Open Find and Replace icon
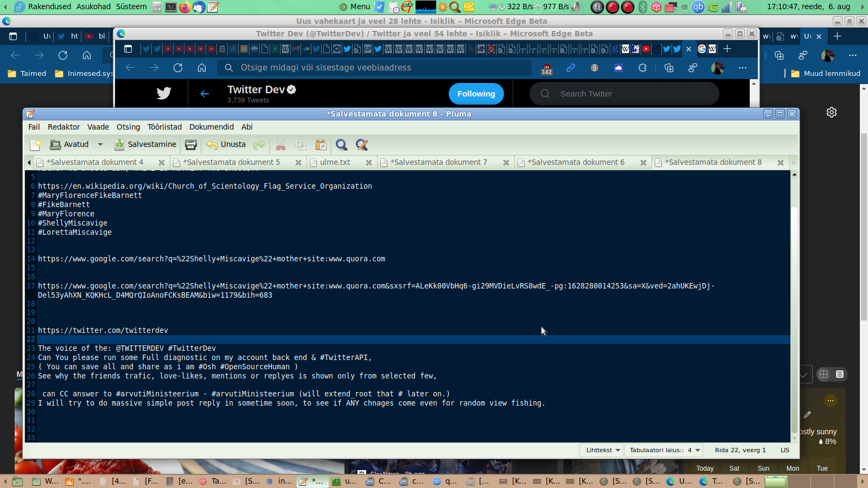Viewport: 868px width, 488px height. point(362,145)
